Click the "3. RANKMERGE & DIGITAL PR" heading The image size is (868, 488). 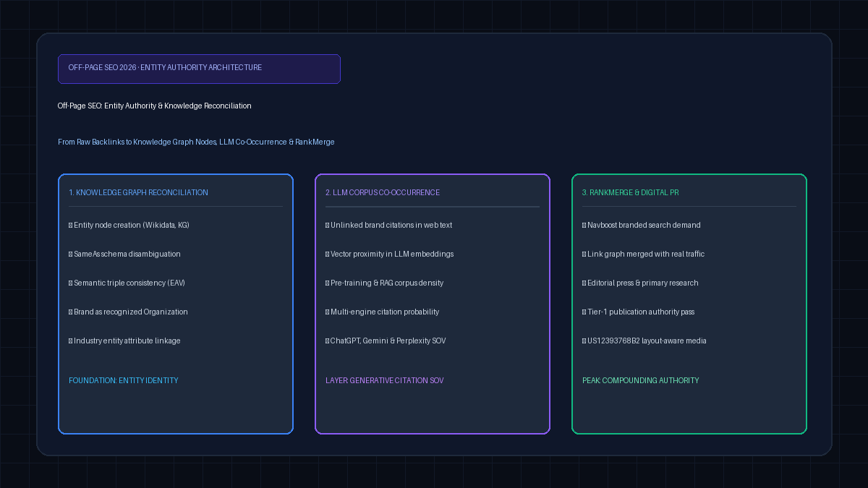[631, 192]
